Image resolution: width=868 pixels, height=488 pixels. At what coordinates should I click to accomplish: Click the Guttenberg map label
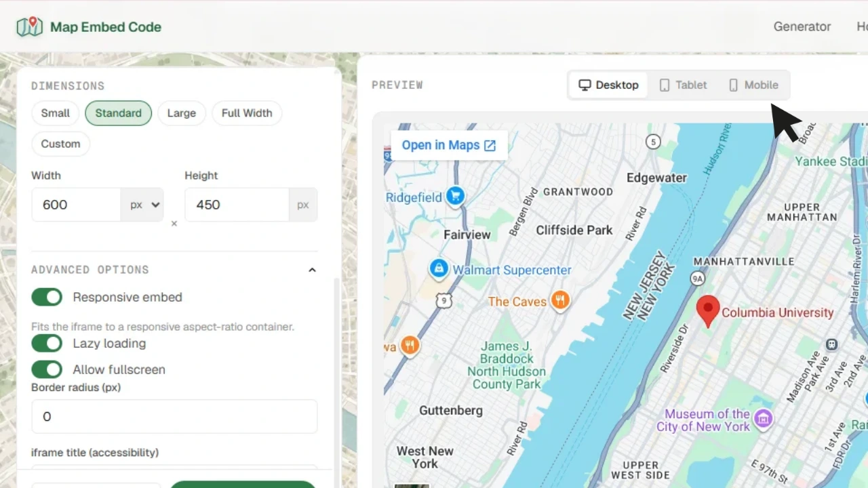coord(451,410)
